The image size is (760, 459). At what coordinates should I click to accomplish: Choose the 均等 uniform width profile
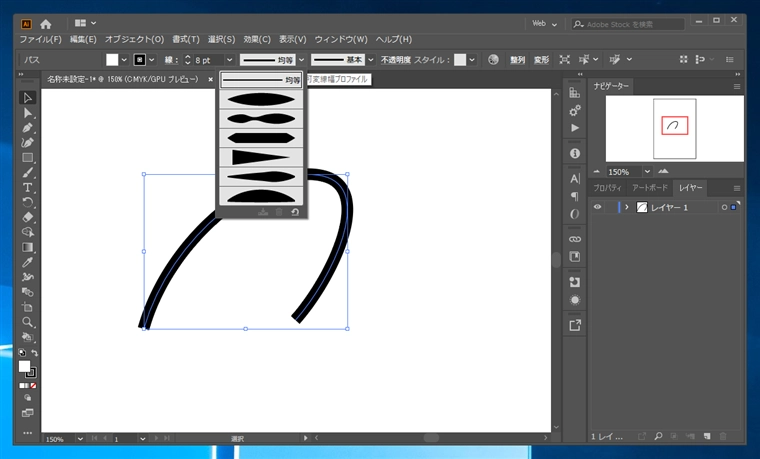(x=261, y=80)
